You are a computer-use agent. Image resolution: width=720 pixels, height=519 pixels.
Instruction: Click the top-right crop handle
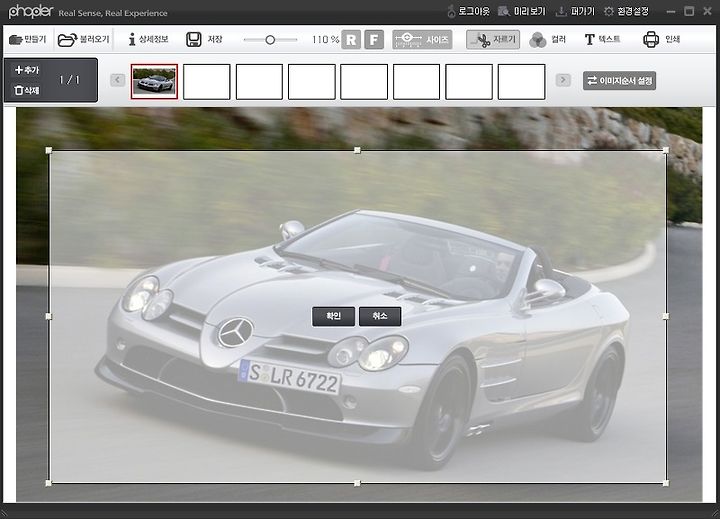tap(666, 150)
